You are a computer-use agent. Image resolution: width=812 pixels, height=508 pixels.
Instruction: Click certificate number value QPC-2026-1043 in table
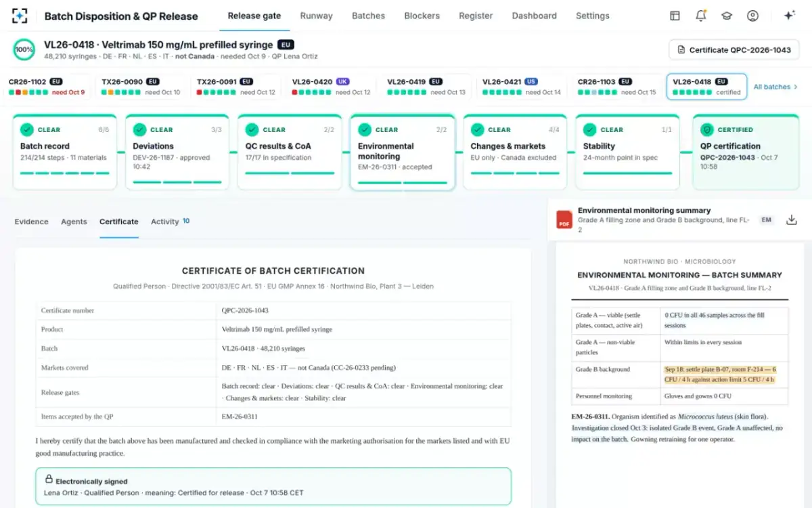coord(245,310)
